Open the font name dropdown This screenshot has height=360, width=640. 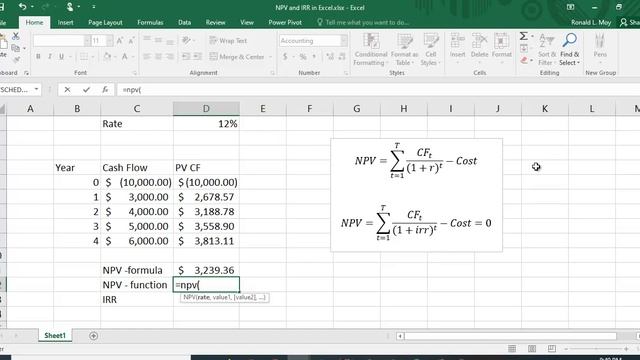87,41
